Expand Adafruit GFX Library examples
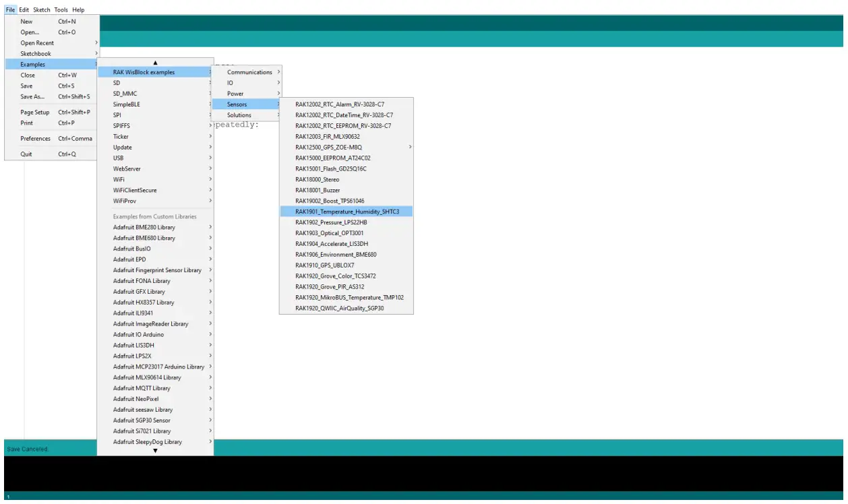Screen dimensions: 848x504 (156, 292)
